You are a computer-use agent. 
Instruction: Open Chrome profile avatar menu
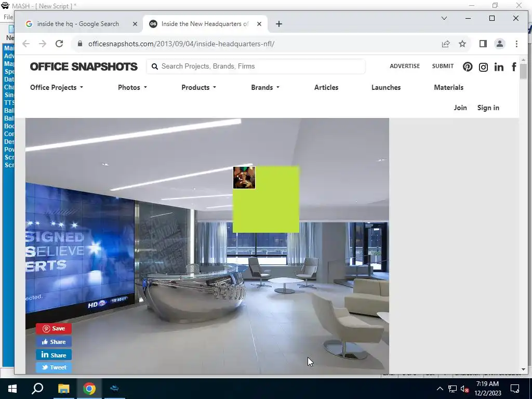(x=499, y=44)
